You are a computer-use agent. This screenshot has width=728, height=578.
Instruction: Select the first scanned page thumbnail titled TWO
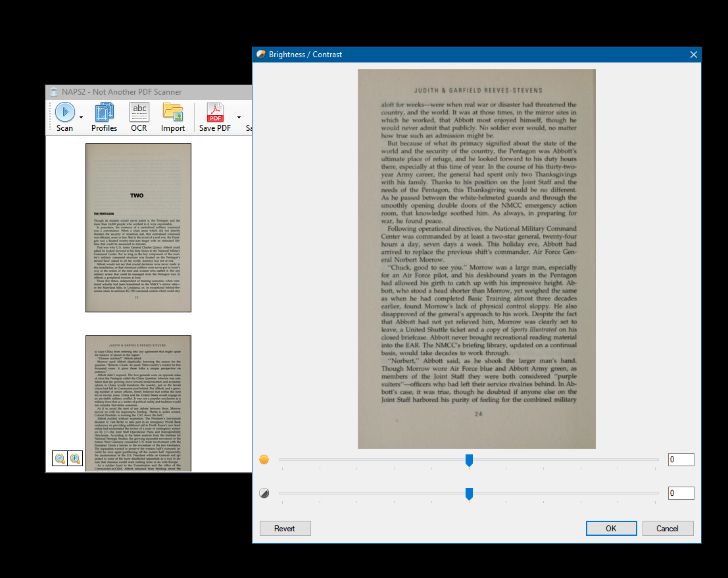tap(138, 228)
